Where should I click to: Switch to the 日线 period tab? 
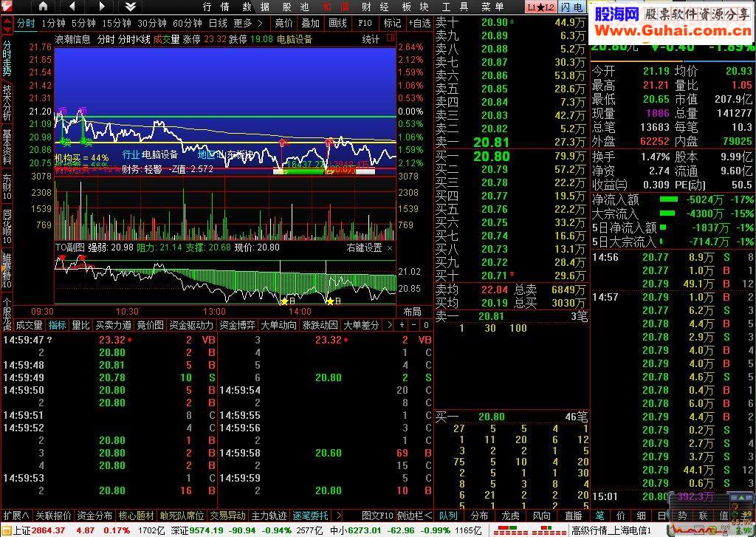[218, 23]
